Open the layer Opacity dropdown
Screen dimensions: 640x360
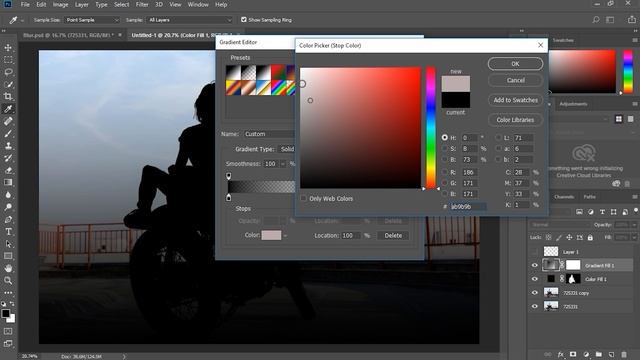click(634, 225)
